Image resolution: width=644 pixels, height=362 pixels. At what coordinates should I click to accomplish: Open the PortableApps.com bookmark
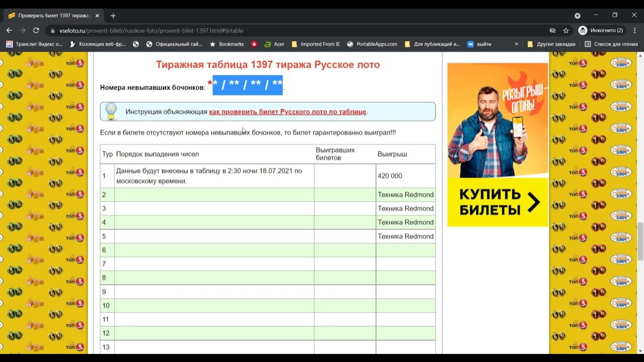372,44
